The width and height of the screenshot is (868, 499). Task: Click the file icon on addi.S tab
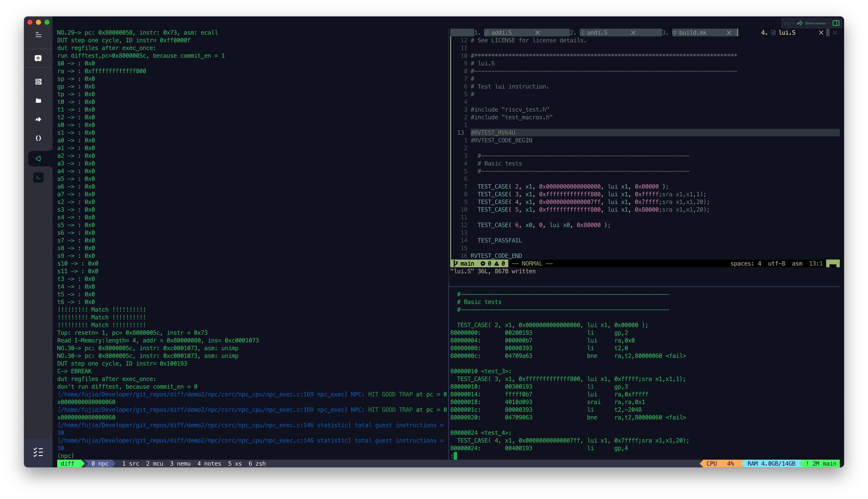click(x=486, y=32)
